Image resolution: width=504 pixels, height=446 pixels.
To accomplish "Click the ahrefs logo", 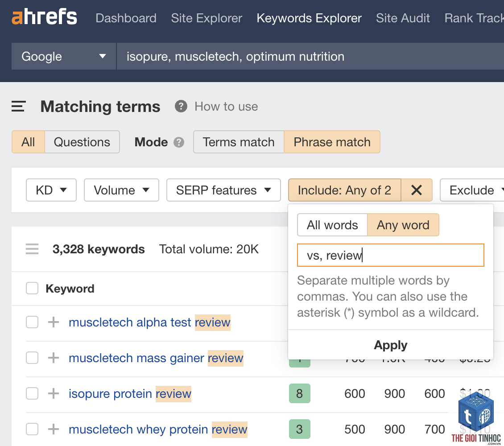I will [x=44, y=17].
